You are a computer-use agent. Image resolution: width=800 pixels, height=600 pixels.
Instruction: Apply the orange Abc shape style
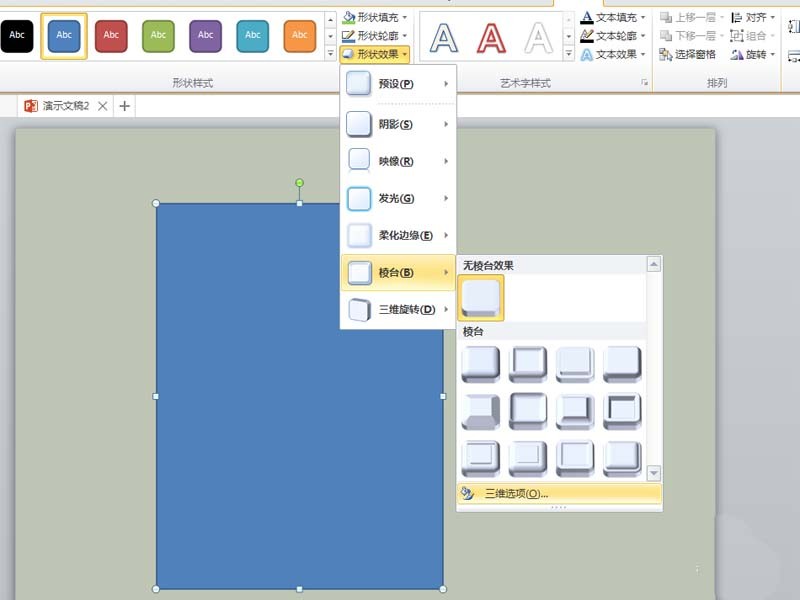[299, 36]
